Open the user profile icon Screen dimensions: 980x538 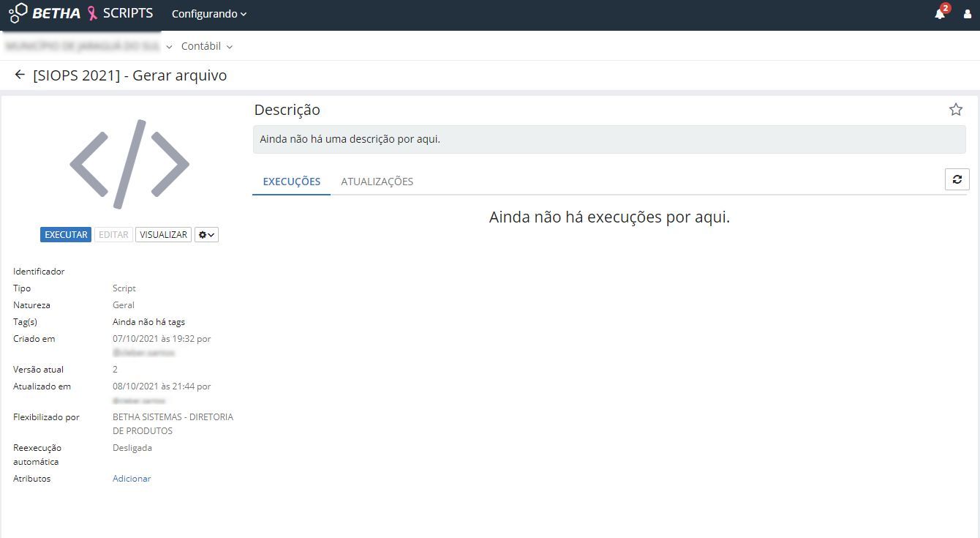[x=968, y=14]
